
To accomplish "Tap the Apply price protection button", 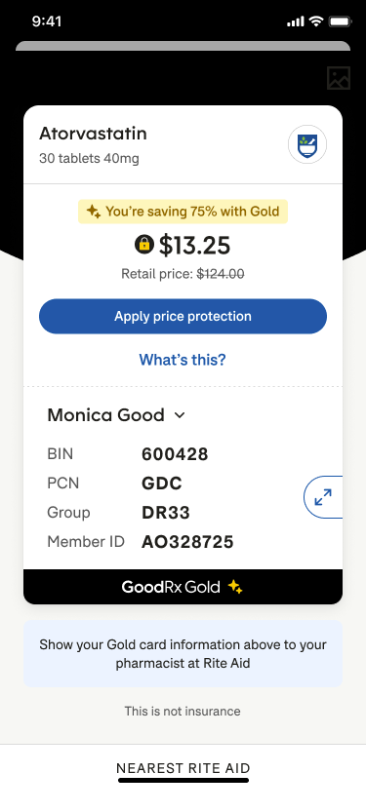I will click(183, 316).
